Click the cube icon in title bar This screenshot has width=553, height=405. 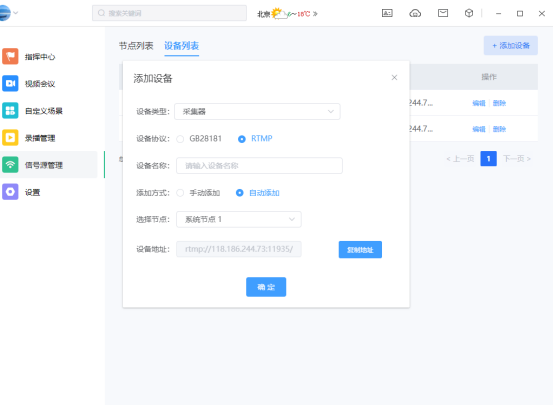point(469,13)
